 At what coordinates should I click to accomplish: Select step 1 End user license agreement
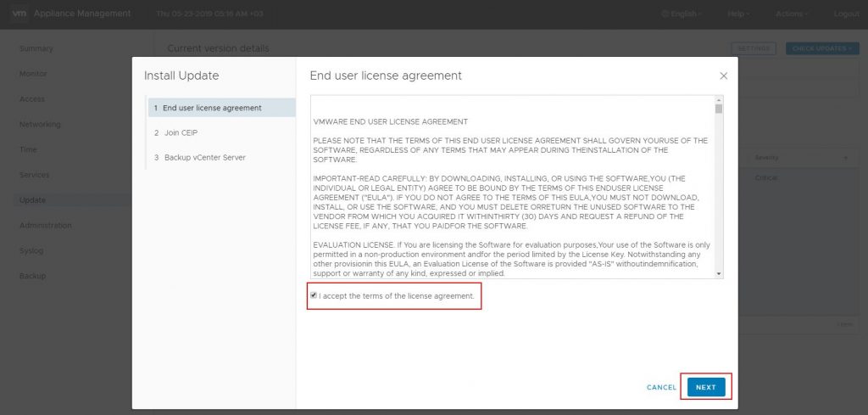click(221, 108)
